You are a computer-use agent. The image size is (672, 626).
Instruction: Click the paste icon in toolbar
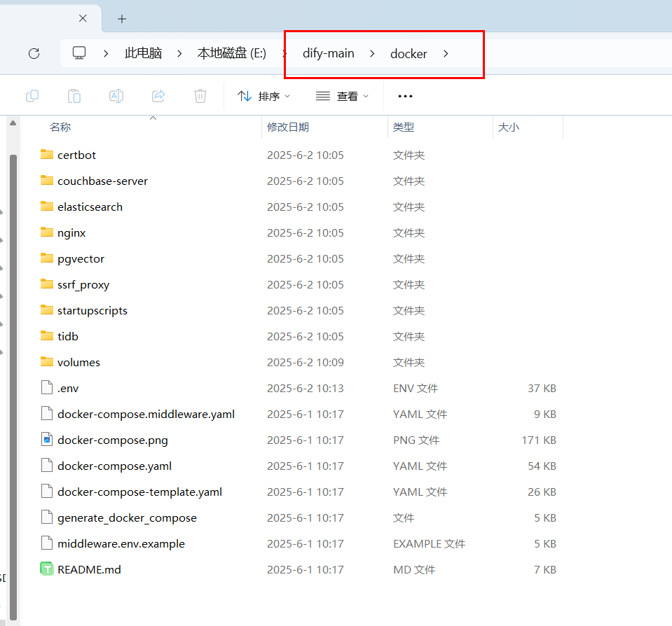pos(74,96)
